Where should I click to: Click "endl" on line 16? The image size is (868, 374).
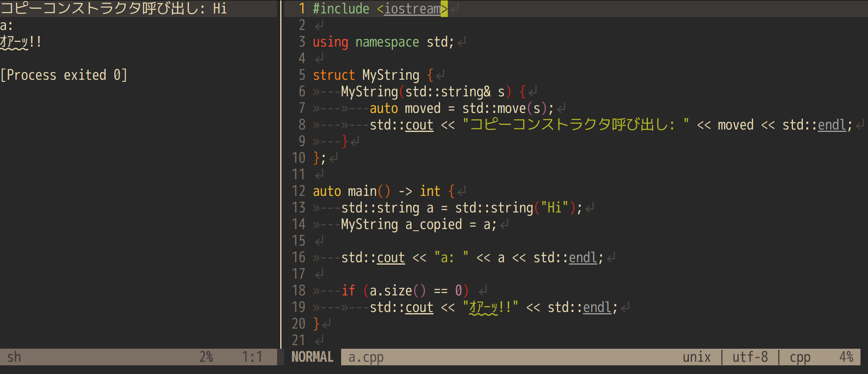pos(583,257)
